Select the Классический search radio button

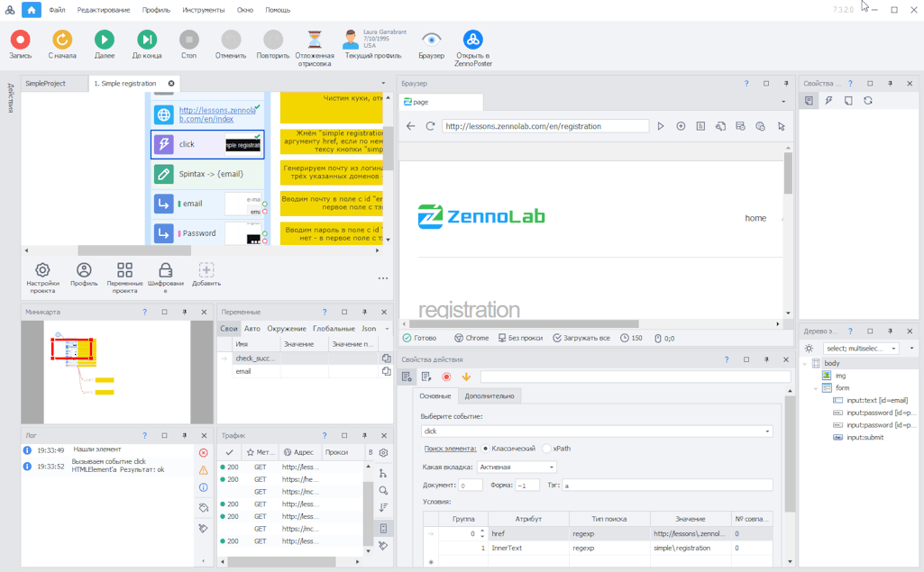pyautogui.click(x=486, y=449)
